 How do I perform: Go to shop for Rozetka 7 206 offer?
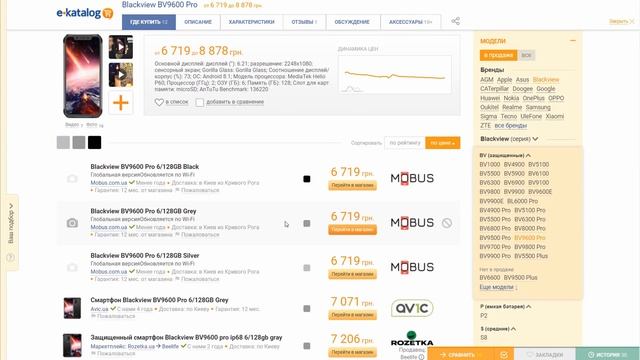pyautogui.click(x=352, y=352)
